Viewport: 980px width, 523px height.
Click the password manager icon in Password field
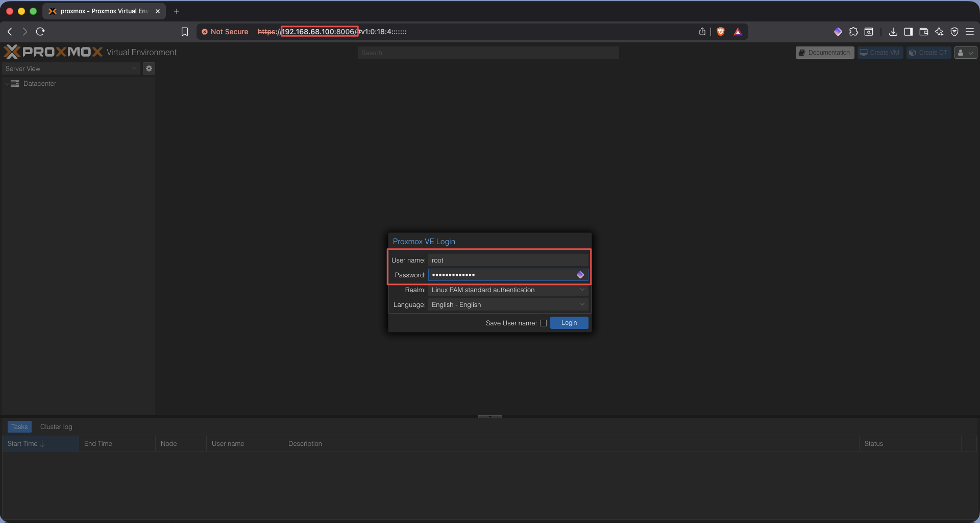[580, 275]
